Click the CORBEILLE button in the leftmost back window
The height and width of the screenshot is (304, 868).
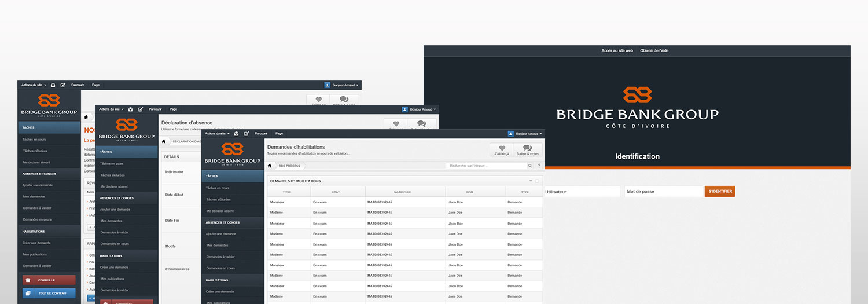[49, 280]
